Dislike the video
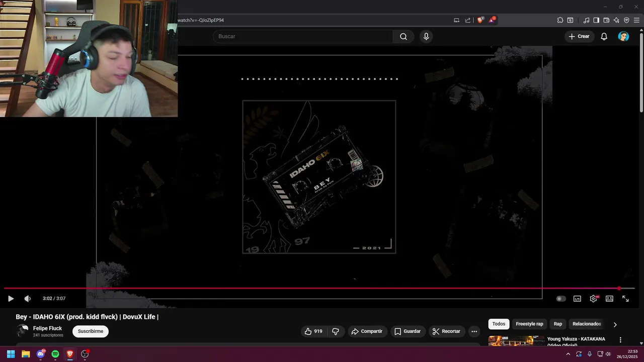644x362 pixels. click(x=336, y=331)
